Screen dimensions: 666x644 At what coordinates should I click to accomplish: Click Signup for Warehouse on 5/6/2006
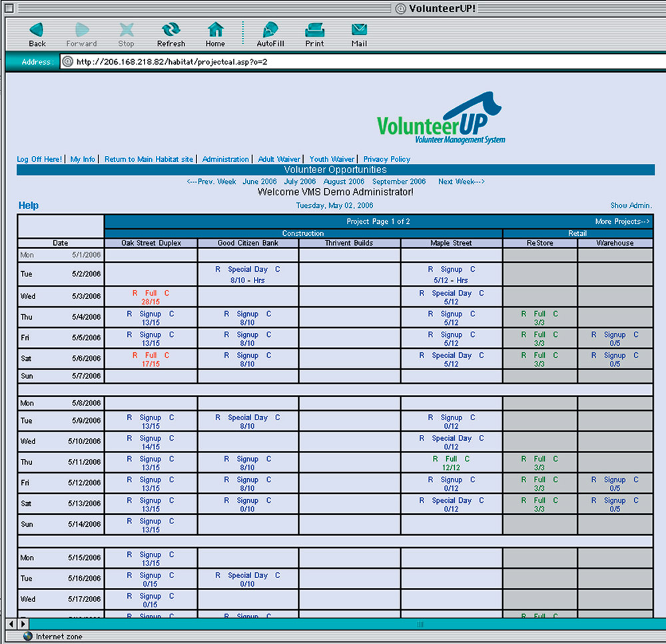615,356
